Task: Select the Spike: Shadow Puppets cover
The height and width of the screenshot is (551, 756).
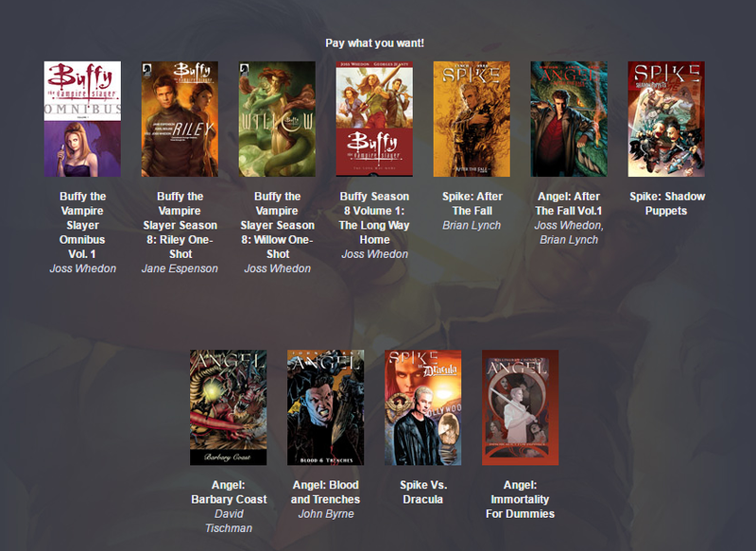Action: 666,118
